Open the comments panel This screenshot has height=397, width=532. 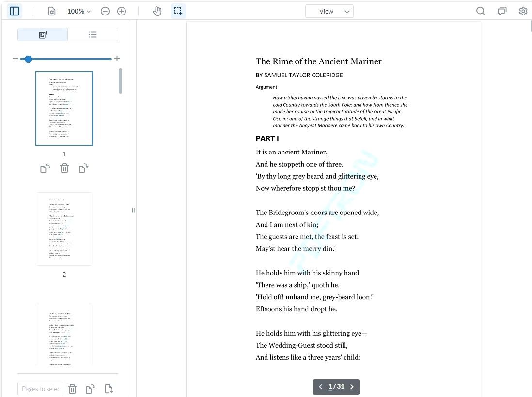click(501, 11)
